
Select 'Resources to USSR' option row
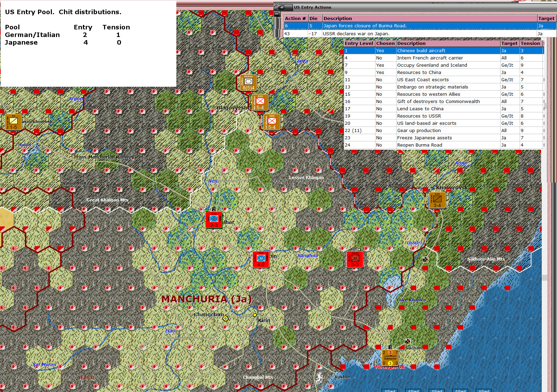click(x=444, y=116)
